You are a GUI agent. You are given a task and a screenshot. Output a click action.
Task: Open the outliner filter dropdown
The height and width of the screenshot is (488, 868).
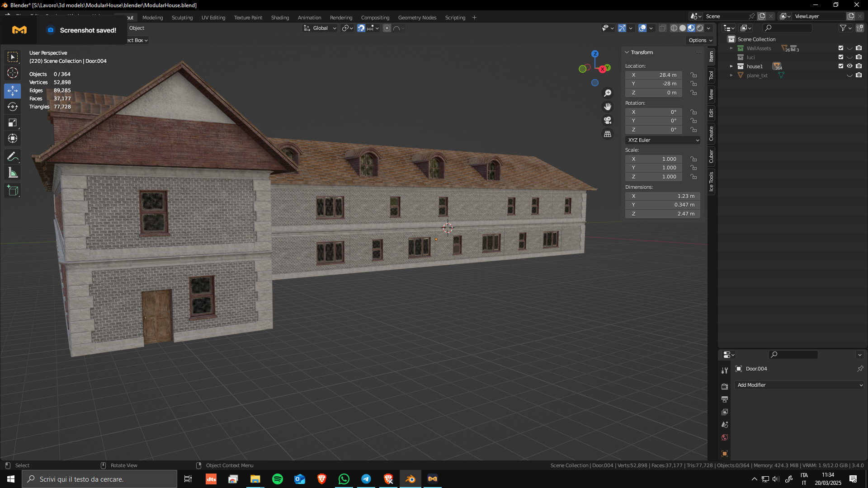845,28
